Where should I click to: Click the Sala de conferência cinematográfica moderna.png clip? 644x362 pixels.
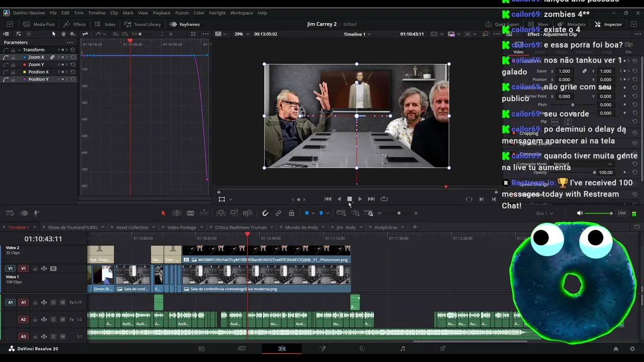pos(267,279)
